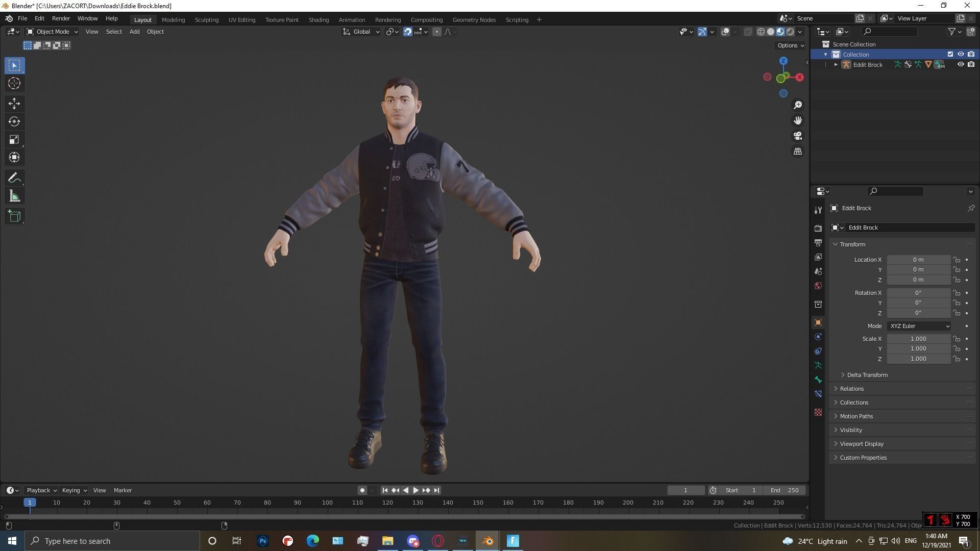Select the Rotate tool in the toolbar
Screen dimensions: 980x551
point(14,121)
